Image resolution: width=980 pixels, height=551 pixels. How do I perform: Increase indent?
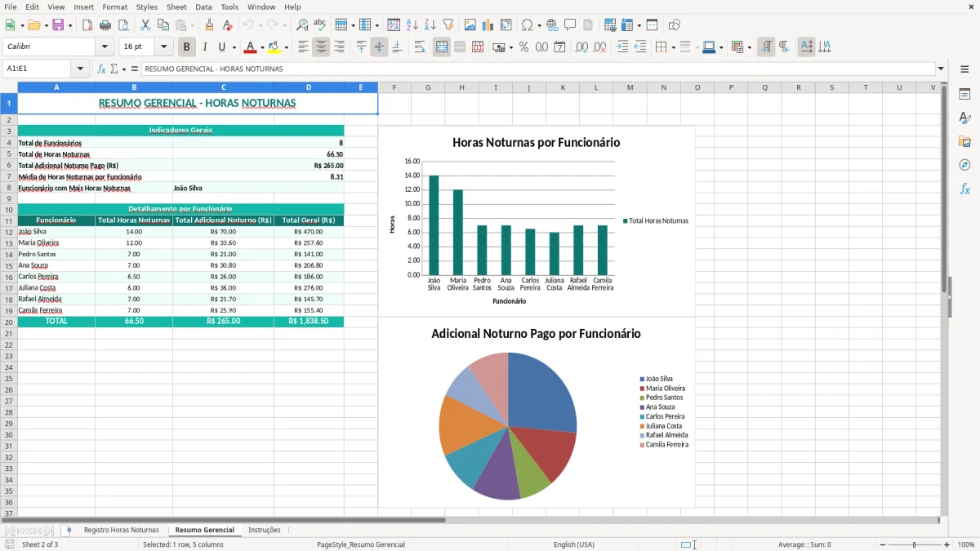click(x=622, y=47)
